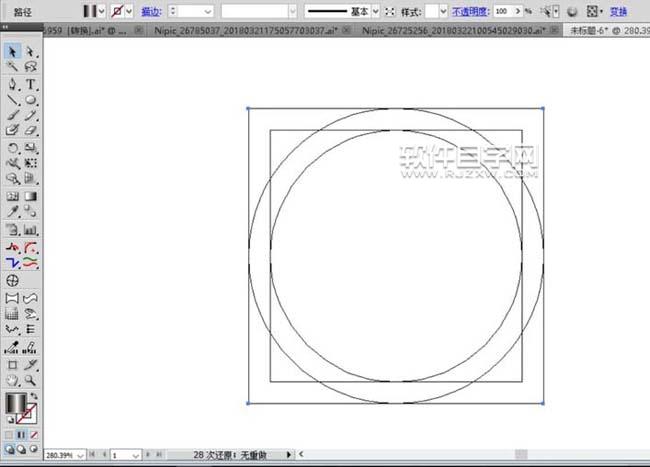Screen dimensions: 650x467
Task: Switch to the Nipic_26725256 document tab
Action: pos(454,30)
